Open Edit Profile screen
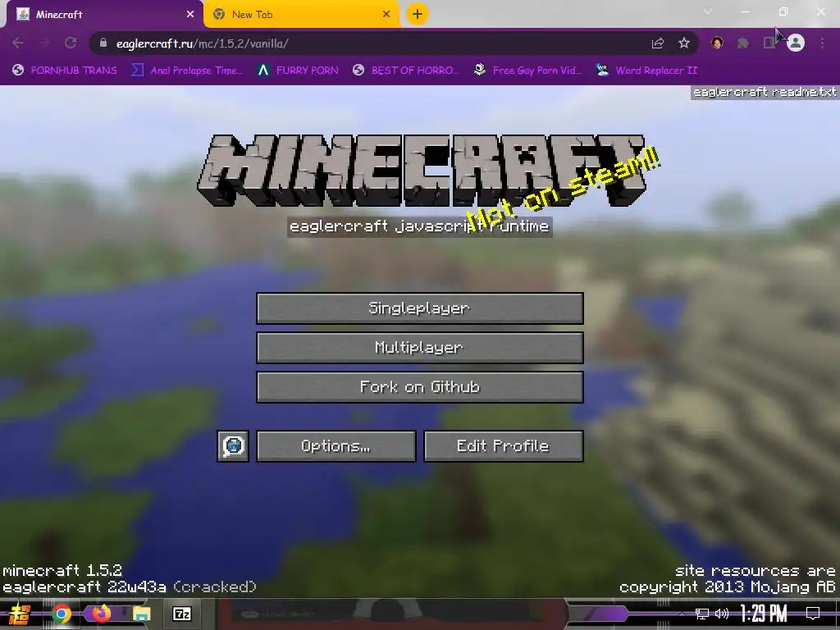The width and height of the screenshot is (840, 630). coord(503,445)
